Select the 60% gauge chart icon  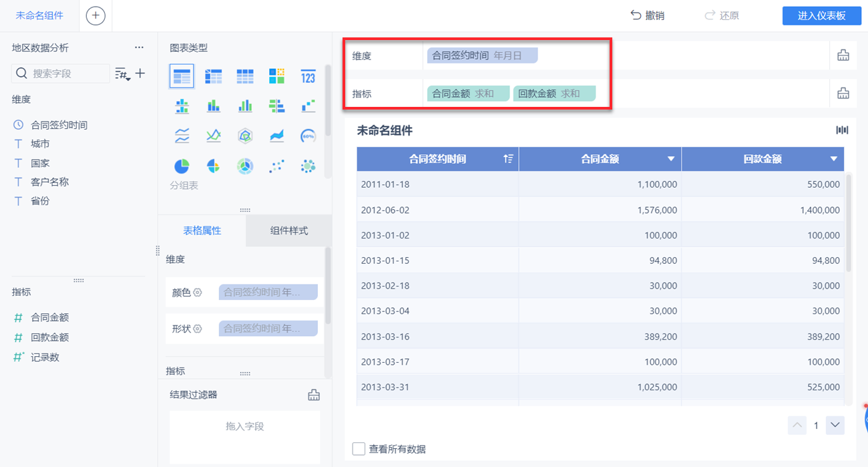click(x=308, y=136)
